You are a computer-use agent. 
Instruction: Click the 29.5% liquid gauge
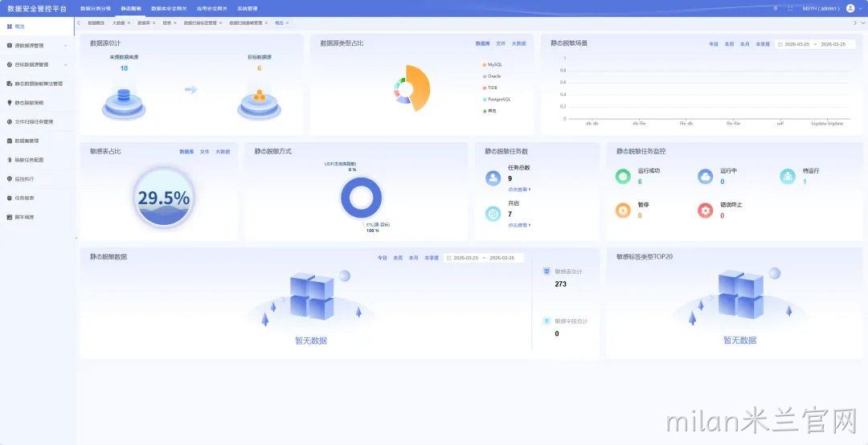(x=163, y=198)
